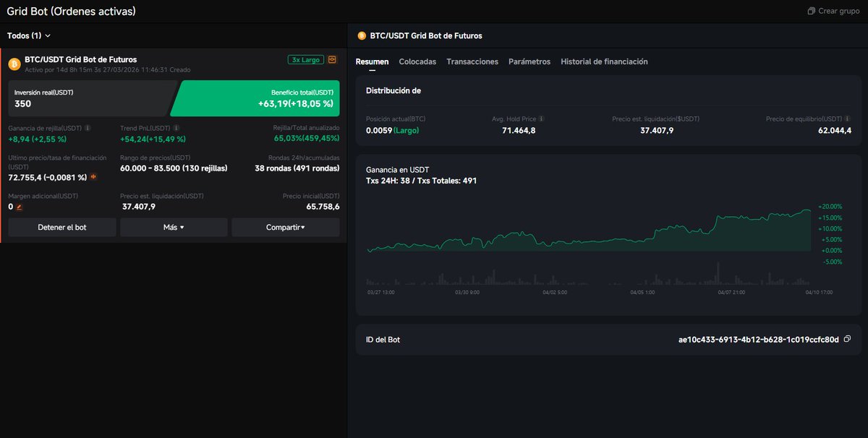Click the funding rate icon beside 72.755,4
The width and height of the screenshot is (868, 438).
point(93,177)
